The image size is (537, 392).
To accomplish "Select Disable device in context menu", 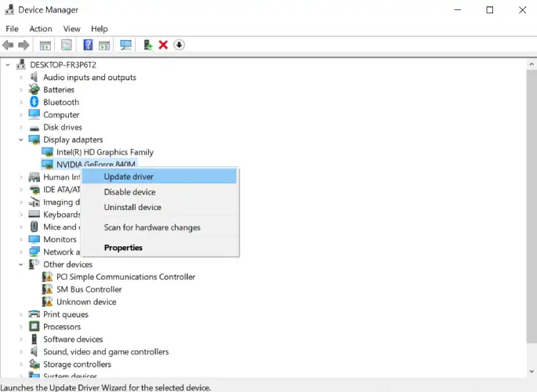I will (129, 192).
